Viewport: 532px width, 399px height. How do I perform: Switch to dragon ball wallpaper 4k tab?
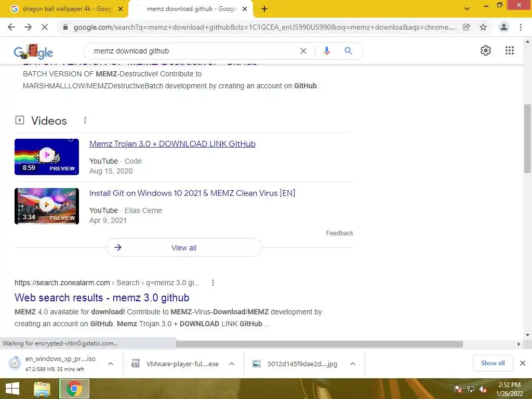coord(64,9)
